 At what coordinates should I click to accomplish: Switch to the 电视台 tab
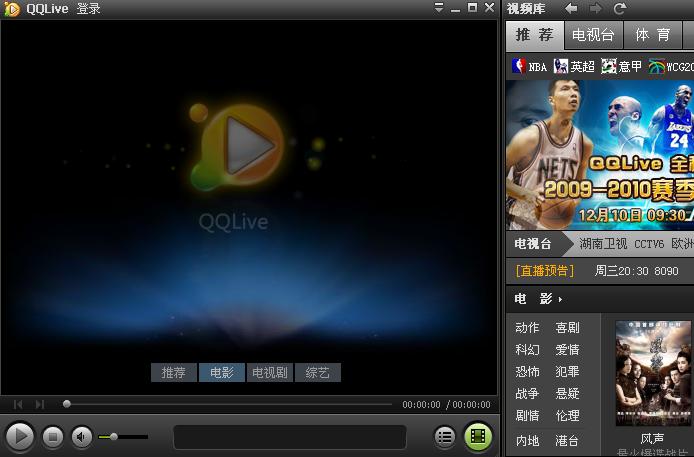[594, 35]
